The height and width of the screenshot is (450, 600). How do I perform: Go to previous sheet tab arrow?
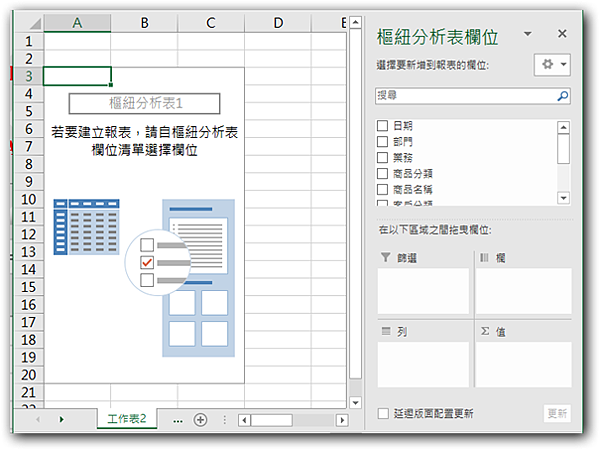[38, 419]
